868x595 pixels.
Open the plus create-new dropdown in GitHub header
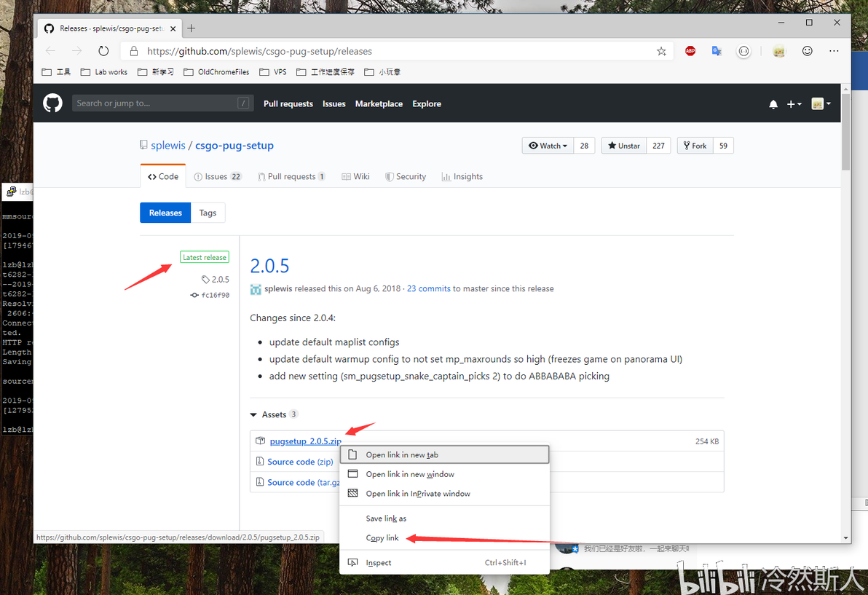[794, 104]
